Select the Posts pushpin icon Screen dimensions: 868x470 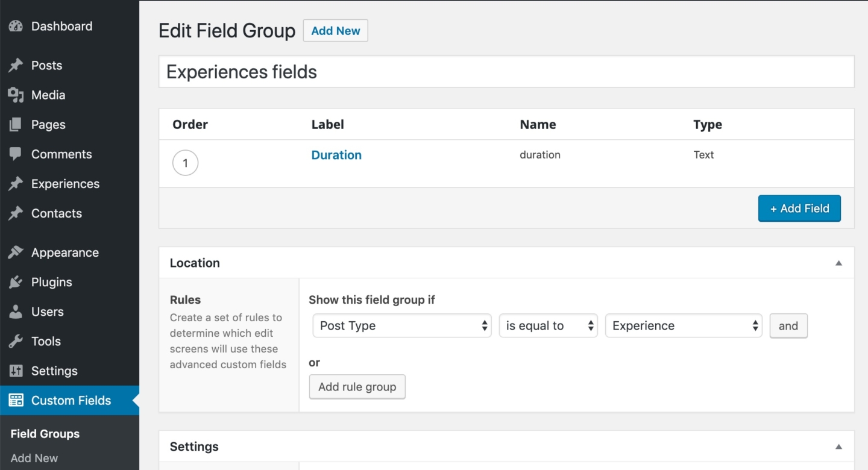pos(15,65)
